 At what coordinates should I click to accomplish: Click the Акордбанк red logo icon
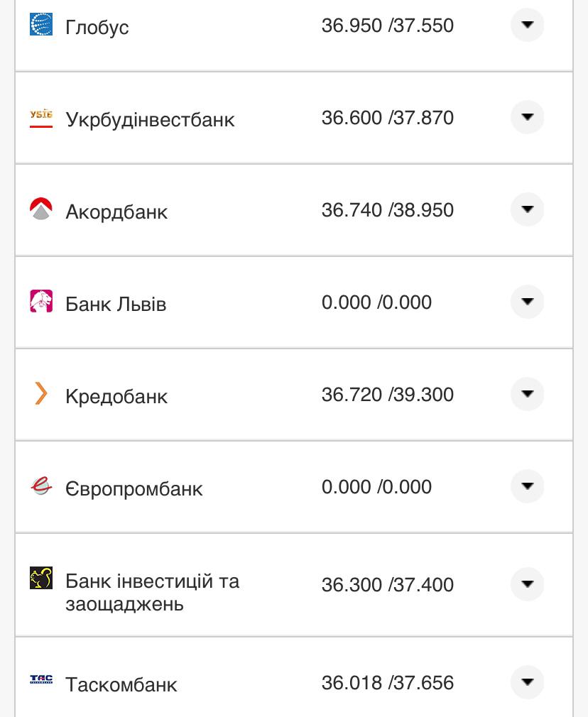(x=41, y=209)
